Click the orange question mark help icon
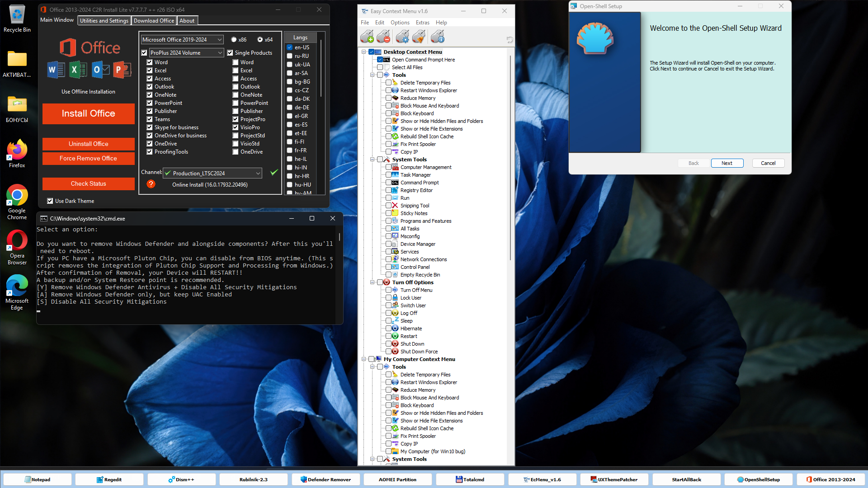This screenshot has width=868, height=488. click(151, 184)
